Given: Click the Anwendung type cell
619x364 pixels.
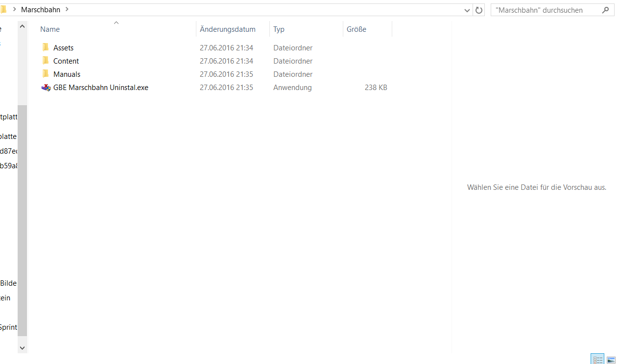Looking at the screenshot, I should [292, 88].
